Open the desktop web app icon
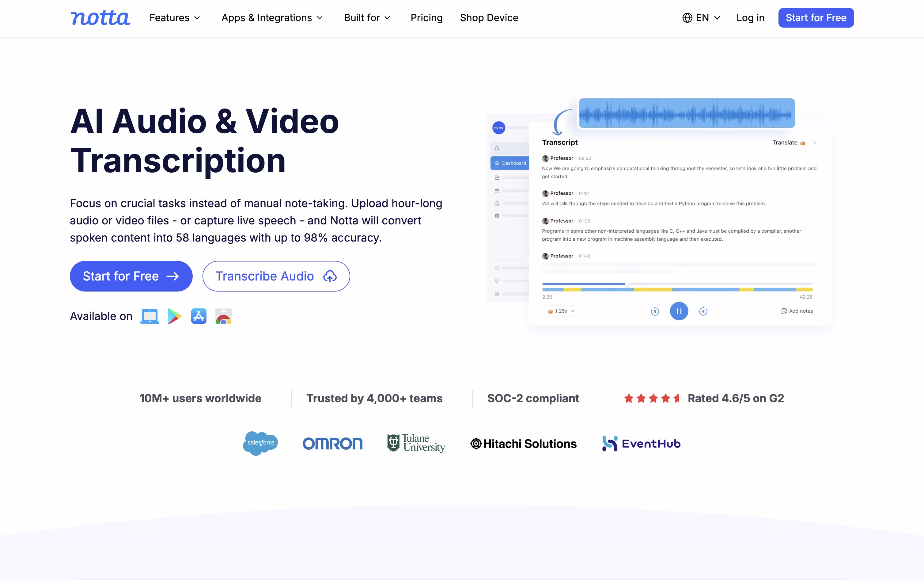 (x=150, y=316)
